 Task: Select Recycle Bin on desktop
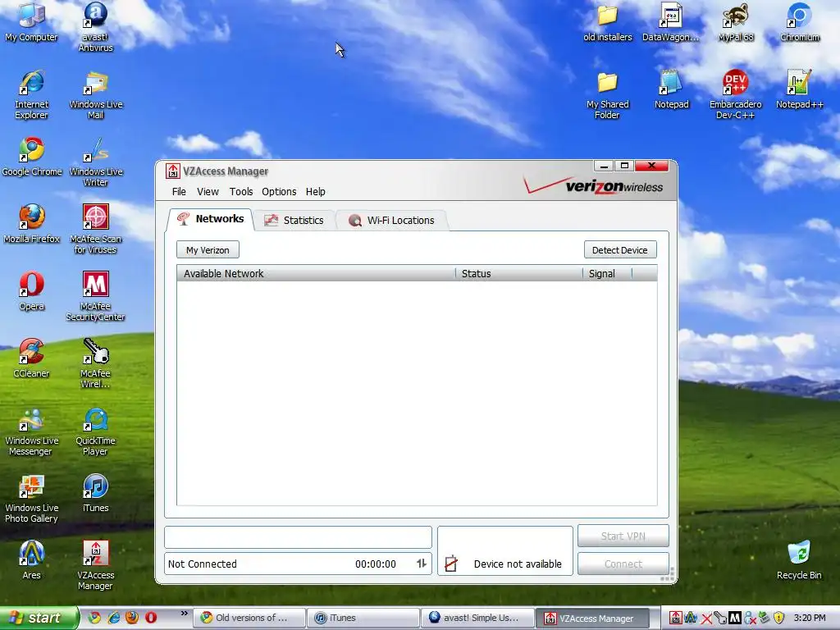799,560
